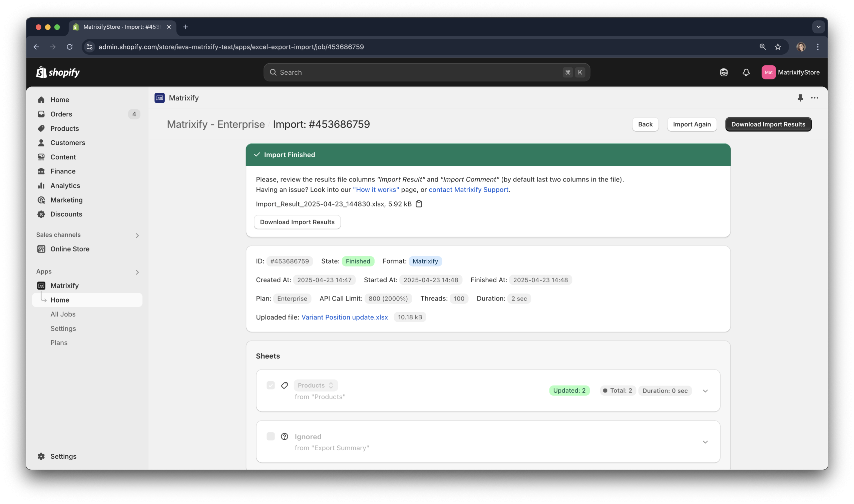Bookmark page with the star icon
Image resolution: width=854 pixels, height=504 pixels.
(778, 47)
